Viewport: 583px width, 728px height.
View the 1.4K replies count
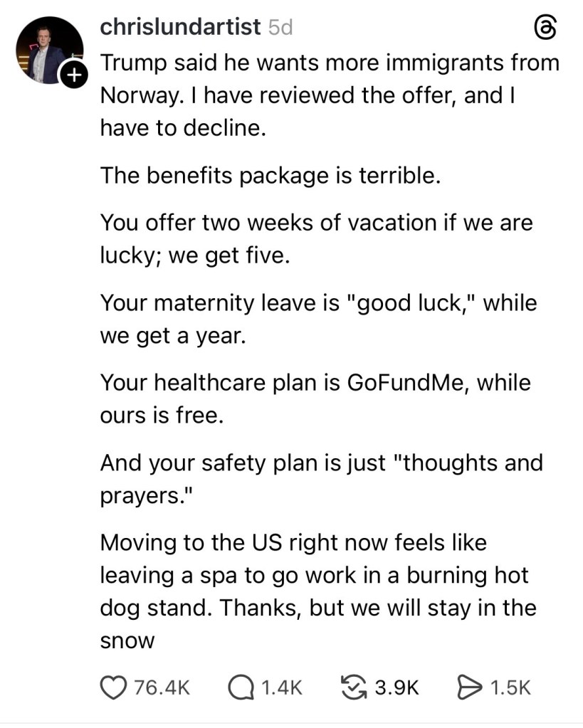[281, 687]
